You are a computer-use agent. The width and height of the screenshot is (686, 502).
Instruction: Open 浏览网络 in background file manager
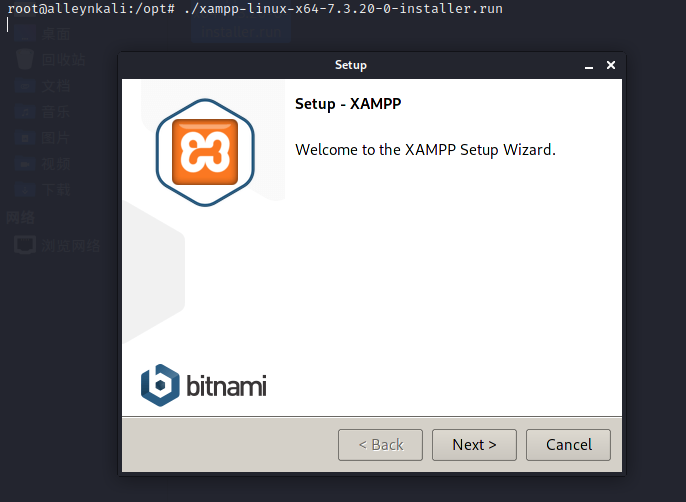57,245
